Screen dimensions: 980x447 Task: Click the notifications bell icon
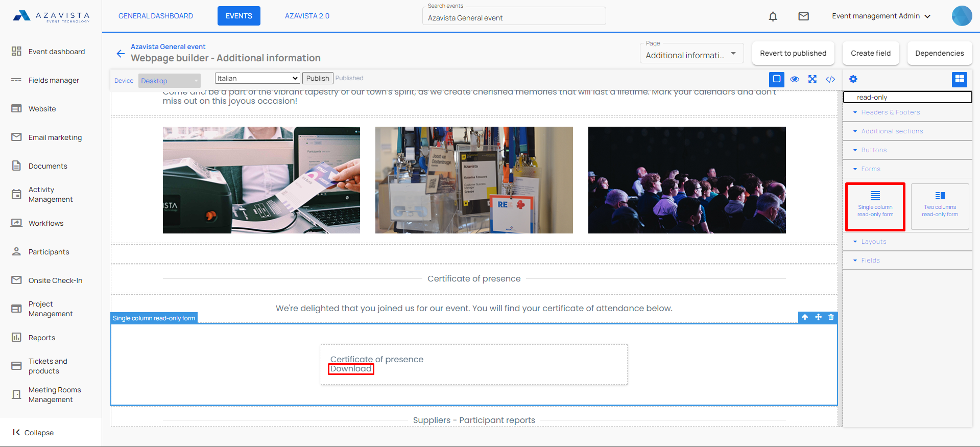pyautogui.click(x=773, y=16)
